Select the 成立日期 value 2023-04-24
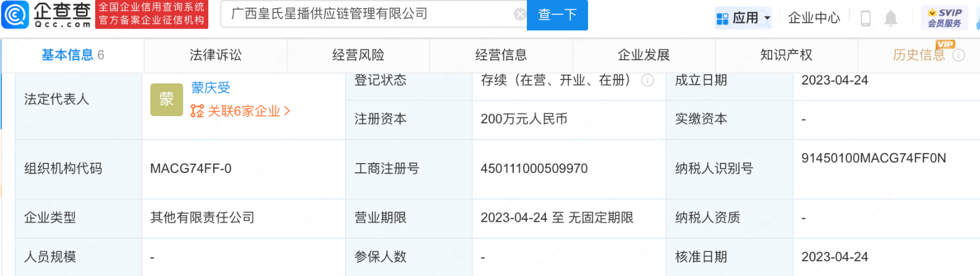980x276 pixels. point(835,80)
